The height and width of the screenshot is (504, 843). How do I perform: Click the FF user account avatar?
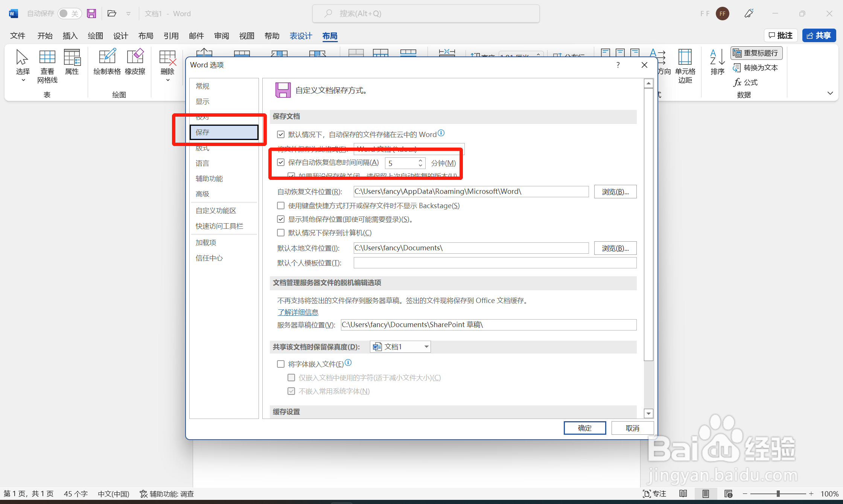pyautogui.click(x=723, y=14)
